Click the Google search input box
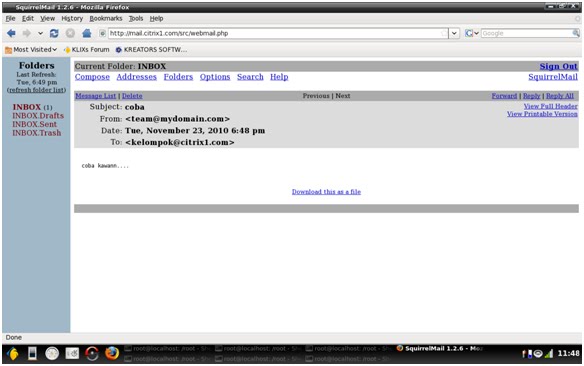 click(526, 33)
